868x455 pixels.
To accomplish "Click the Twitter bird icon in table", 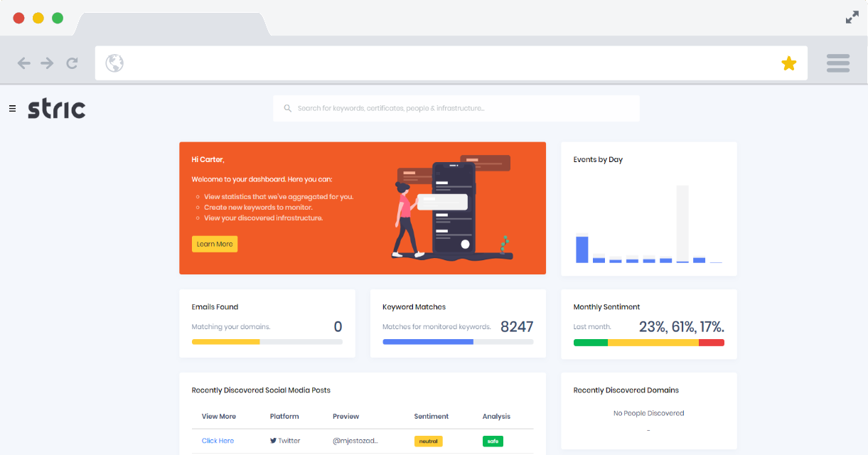I will [x=273, y=441].
